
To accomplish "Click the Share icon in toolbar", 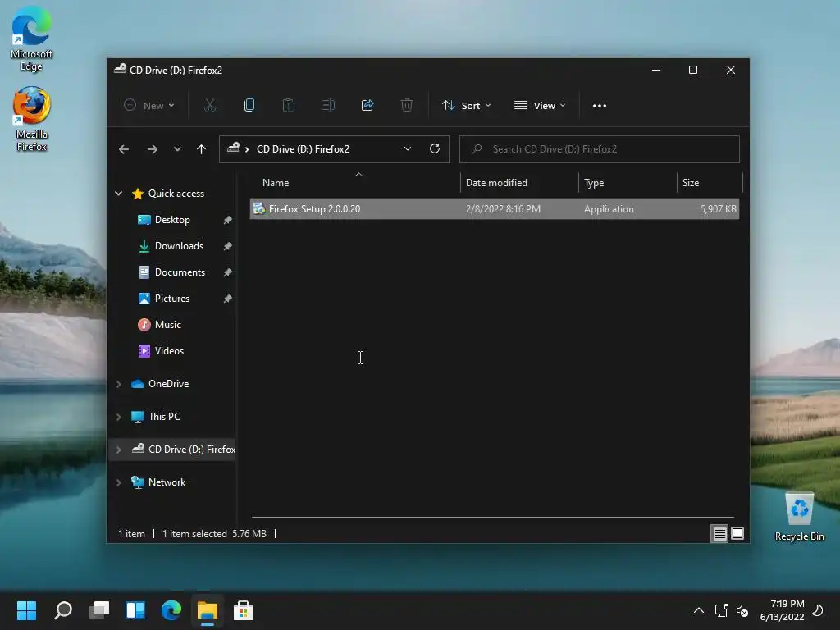I will click(x=367, y=106).
